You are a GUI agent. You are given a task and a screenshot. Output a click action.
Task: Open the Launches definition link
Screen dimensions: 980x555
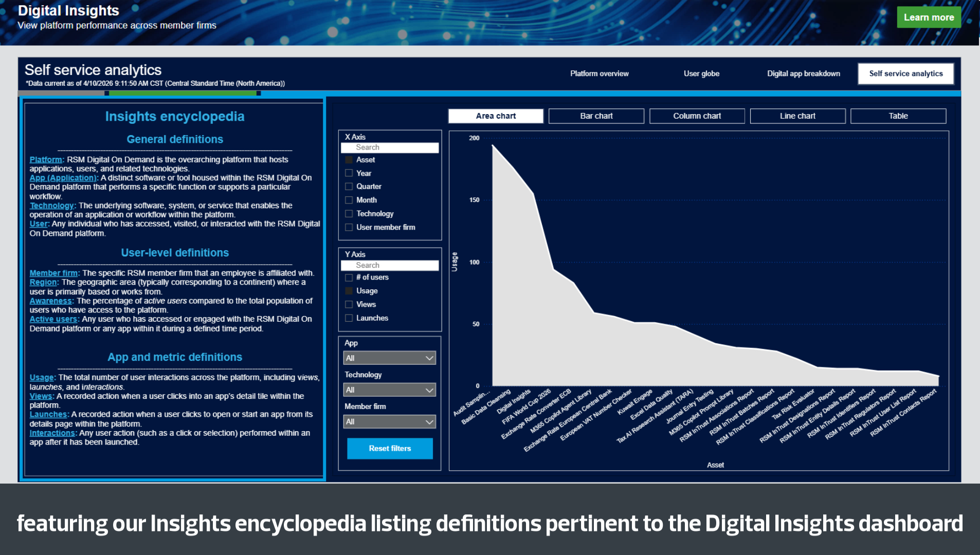48,415
